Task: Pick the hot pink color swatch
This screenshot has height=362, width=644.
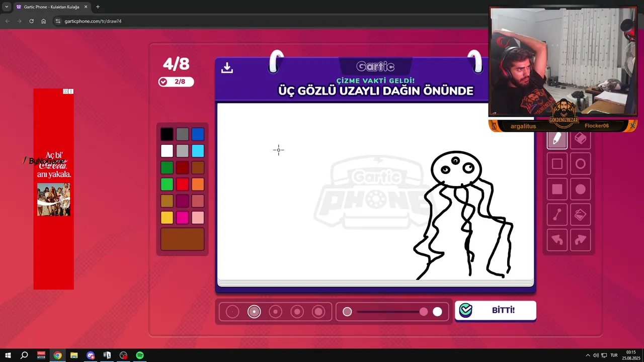Action: pyautogui.click(x=183, y=217)
